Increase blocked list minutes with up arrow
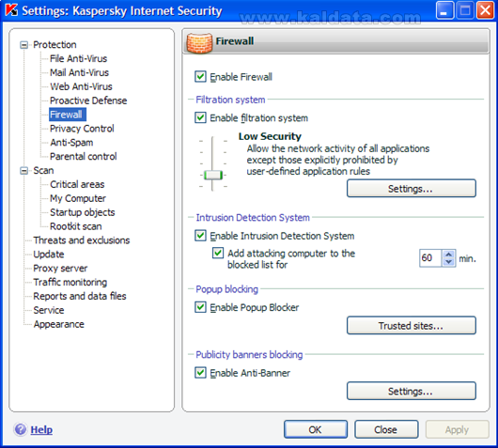The height and width of the screenshot is (448, 498). tap(448, 255)
